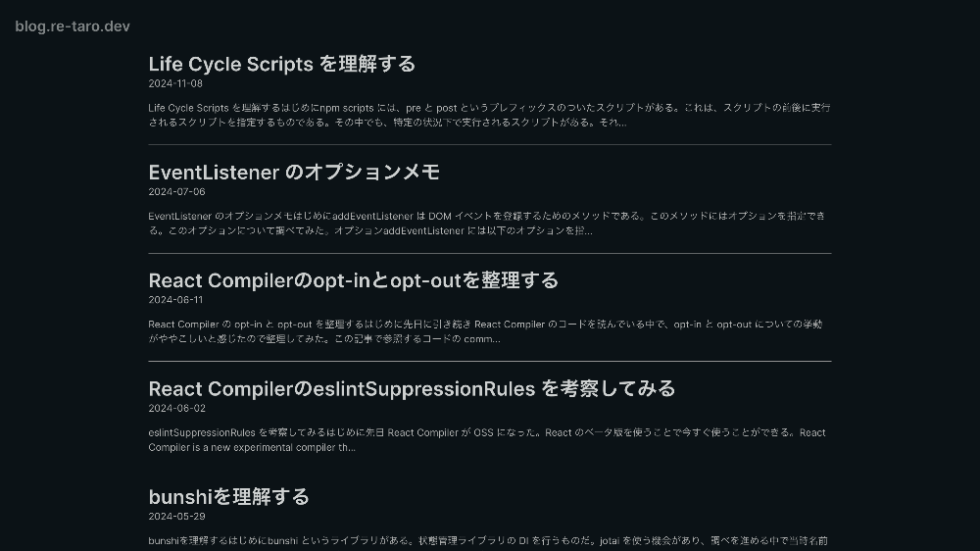Open the Life Cycle Scripts を理解する post

pyautogui.click(x=282, y=64)
